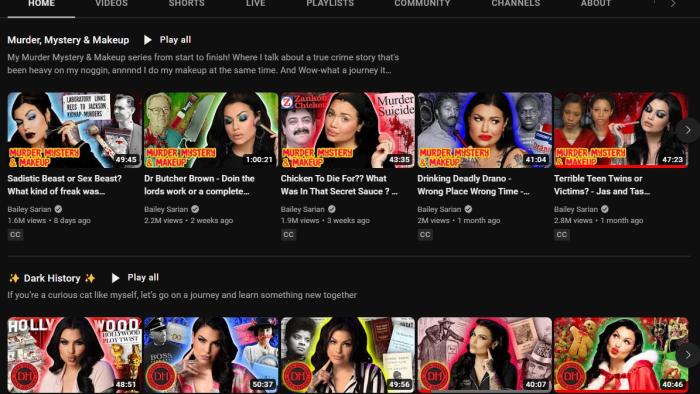The image size is (700, 394).
Task: Click the CC badge under Terrible Teen Twins
Action: tap(562, 234)
